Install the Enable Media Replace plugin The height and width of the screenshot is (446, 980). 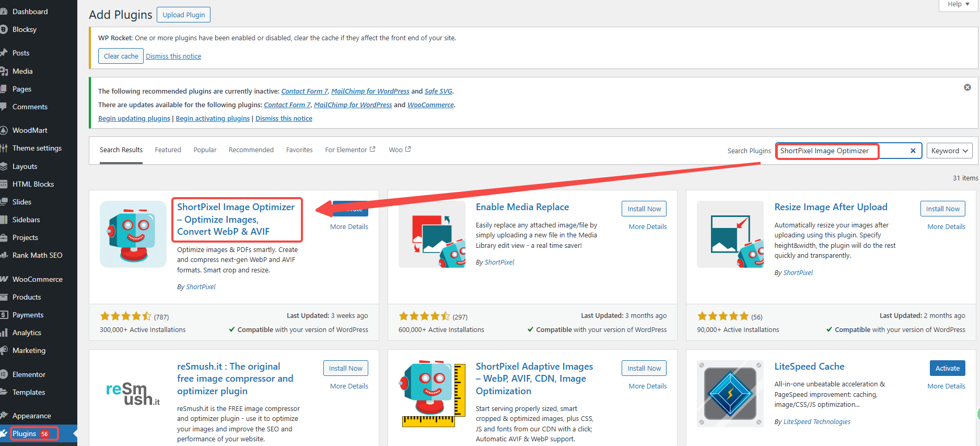click(x=644, y=209)
